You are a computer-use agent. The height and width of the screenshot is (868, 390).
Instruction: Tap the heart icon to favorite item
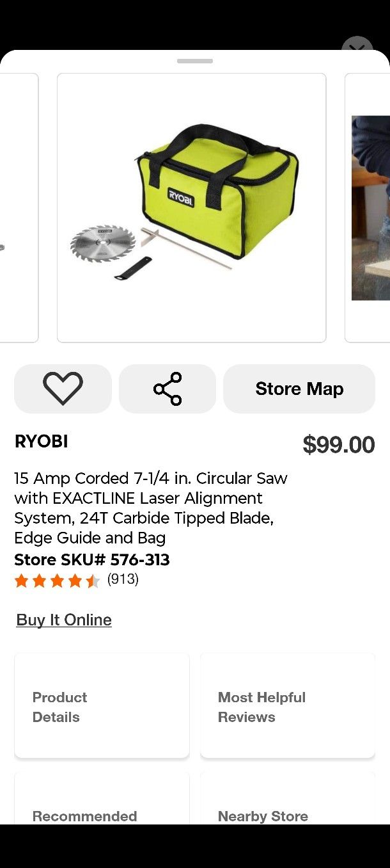point(63,389)
